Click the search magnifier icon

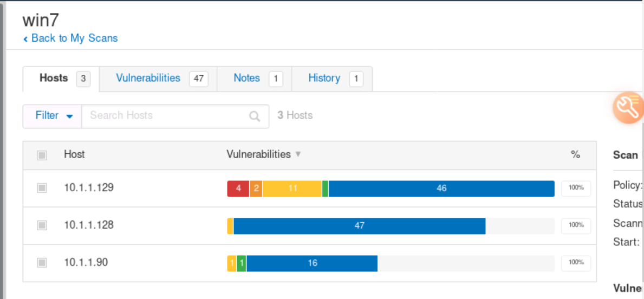[255, 116]
